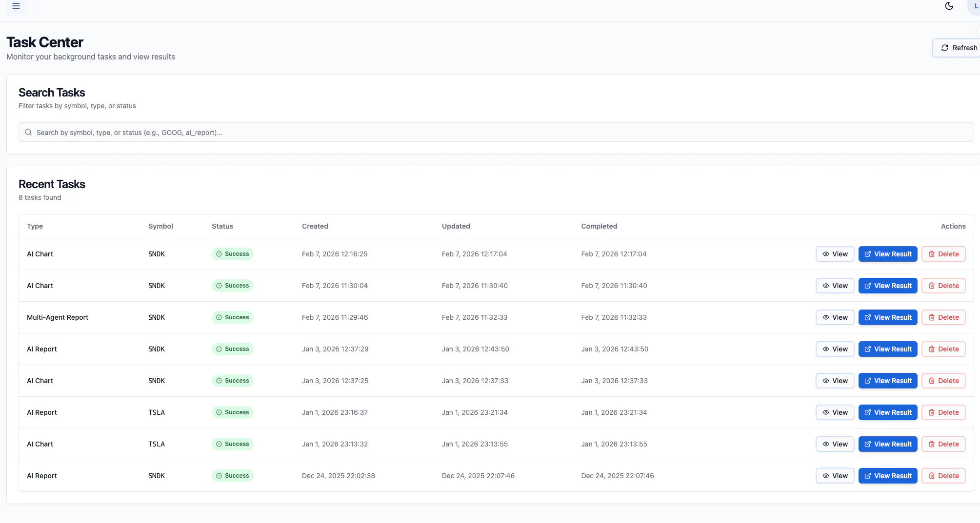
Task: Click the Completed column header
Action: (599, 226)
